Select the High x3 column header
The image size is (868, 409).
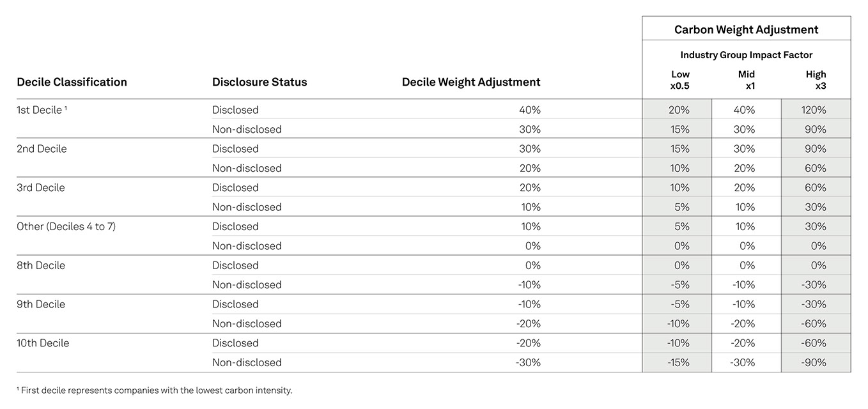(816, 80)
